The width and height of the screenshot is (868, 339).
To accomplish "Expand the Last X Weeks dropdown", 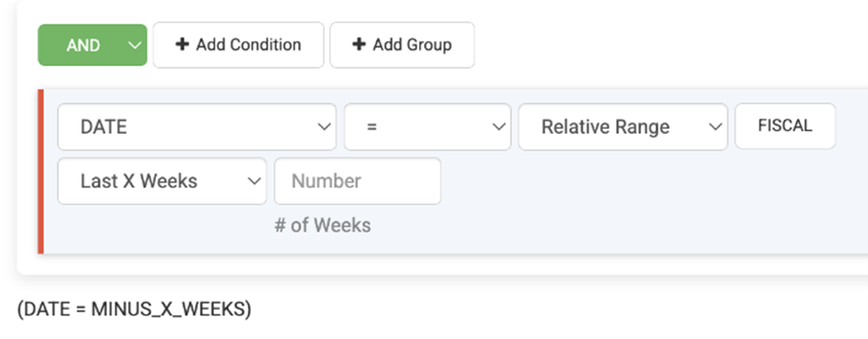I will click(x=161, y=182).
